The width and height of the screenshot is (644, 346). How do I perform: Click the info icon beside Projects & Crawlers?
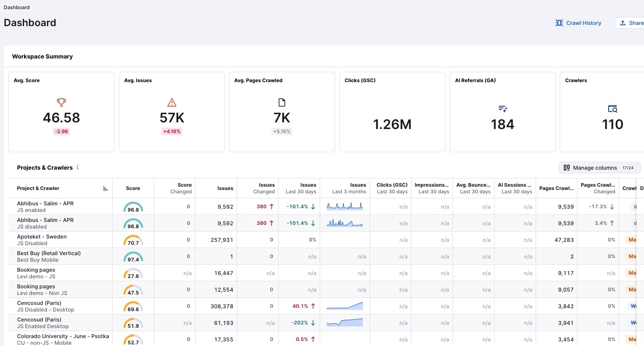[78, 167]
